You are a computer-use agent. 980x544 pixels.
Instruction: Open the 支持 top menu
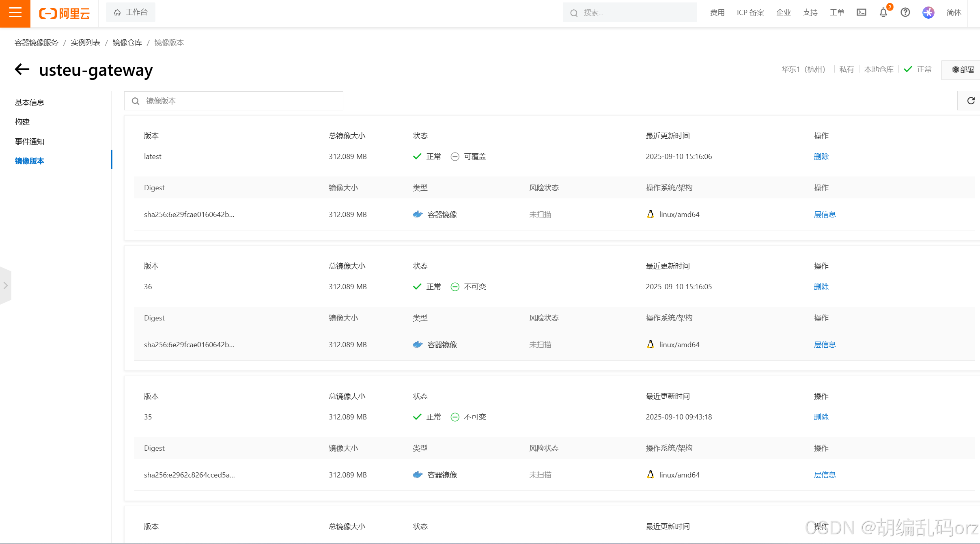click(810, 13)
